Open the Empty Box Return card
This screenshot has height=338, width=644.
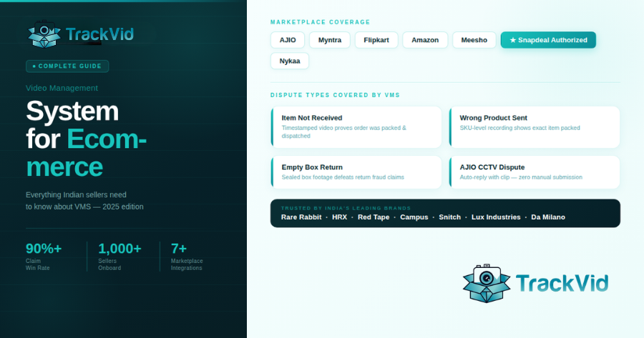[356, 172]
